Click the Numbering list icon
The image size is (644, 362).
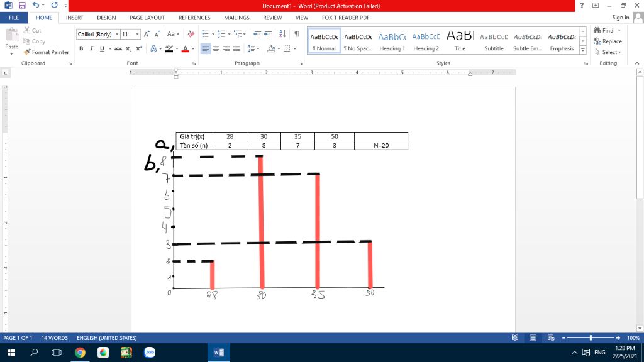click(x=221, y=34)
